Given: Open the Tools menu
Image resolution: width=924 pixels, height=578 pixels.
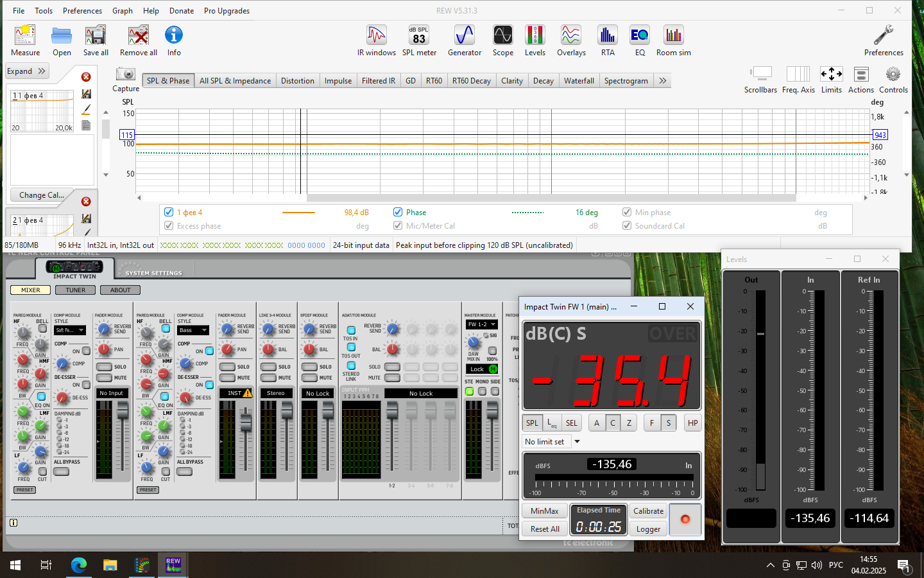Looking at the screenshot, I should pyautogui.click(x=44, y=10).
